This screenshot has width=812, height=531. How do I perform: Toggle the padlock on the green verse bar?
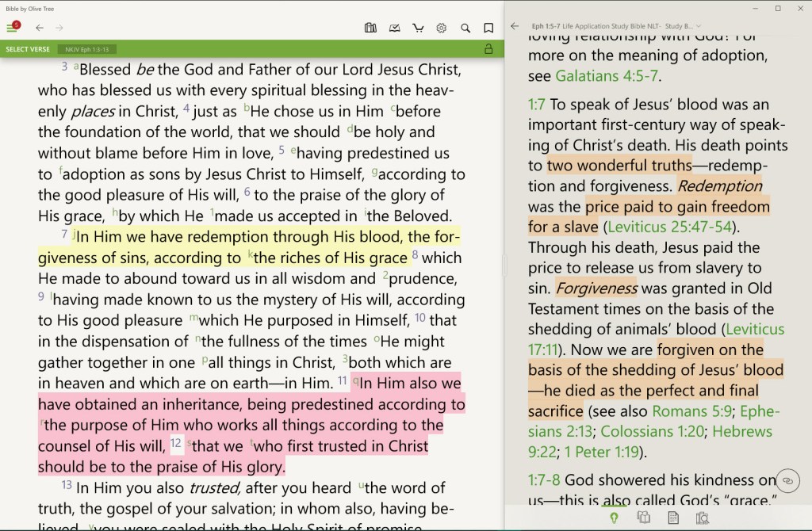pyautogui.click(x=490, y=48)
